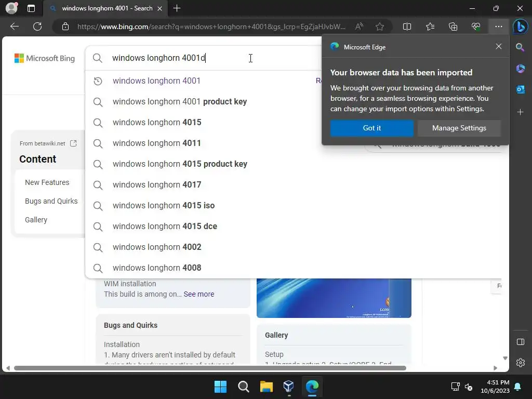Open the tab actions menu icon
The height and width of the screenshot is (399, 532).
[x=31, y=8]
